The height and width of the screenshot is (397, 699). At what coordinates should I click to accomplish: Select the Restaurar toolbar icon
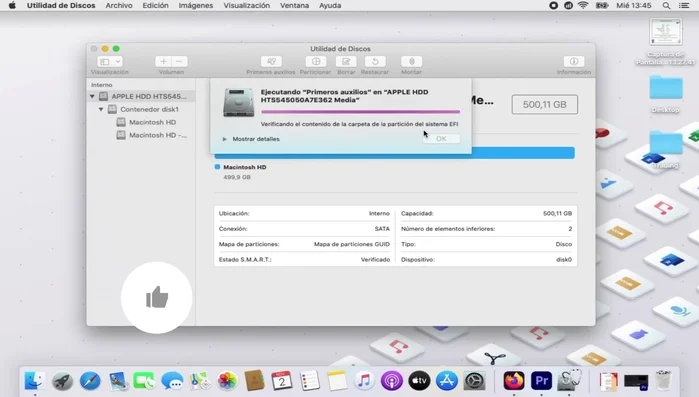click(x=375, y=61)
